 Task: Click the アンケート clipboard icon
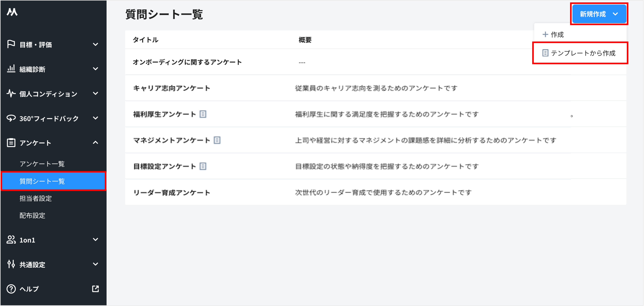point(11,142)
